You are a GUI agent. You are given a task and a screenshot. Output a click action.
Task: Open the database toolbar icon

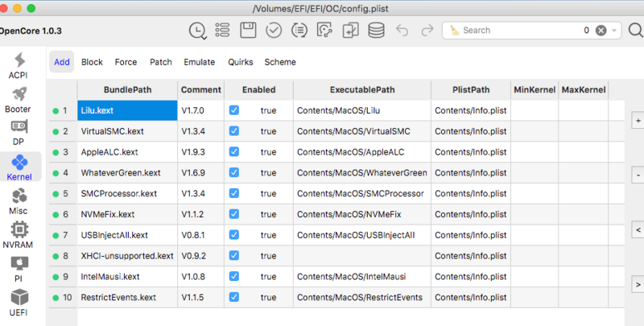(376, 31)
